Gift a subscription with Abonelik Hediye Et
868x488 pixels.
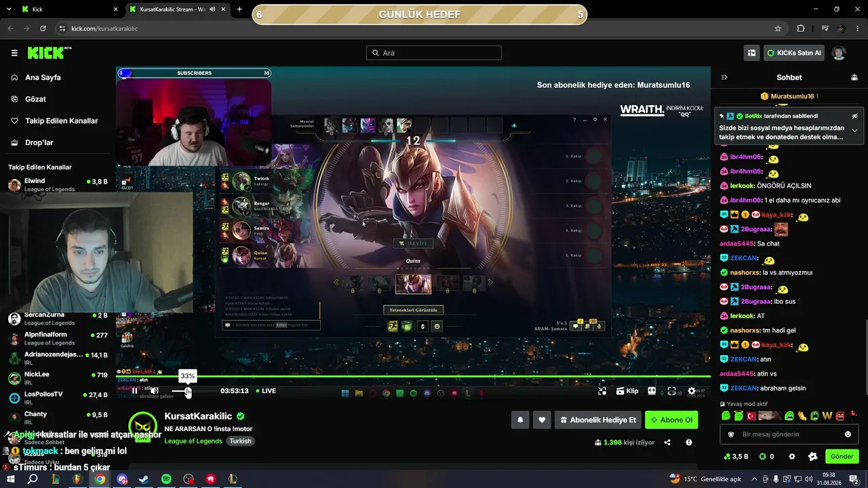pyautogui.click(x=597, y=420)
